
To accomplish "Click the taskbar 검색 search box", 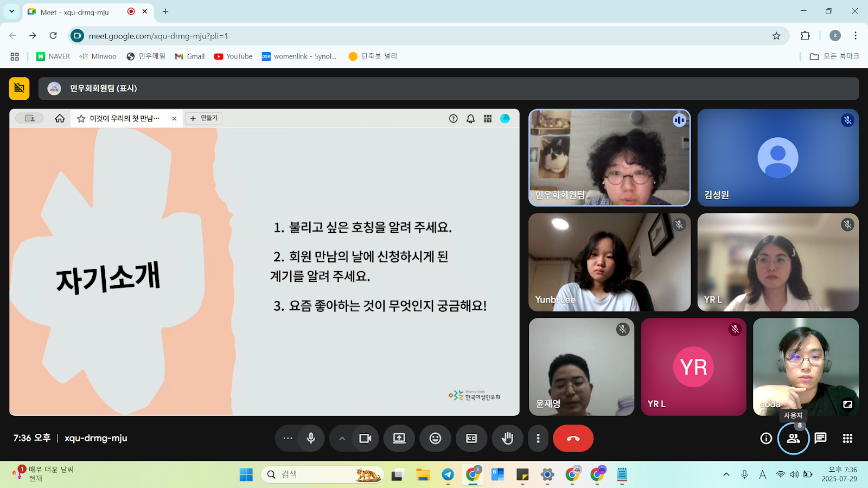I will coord(323,474).
